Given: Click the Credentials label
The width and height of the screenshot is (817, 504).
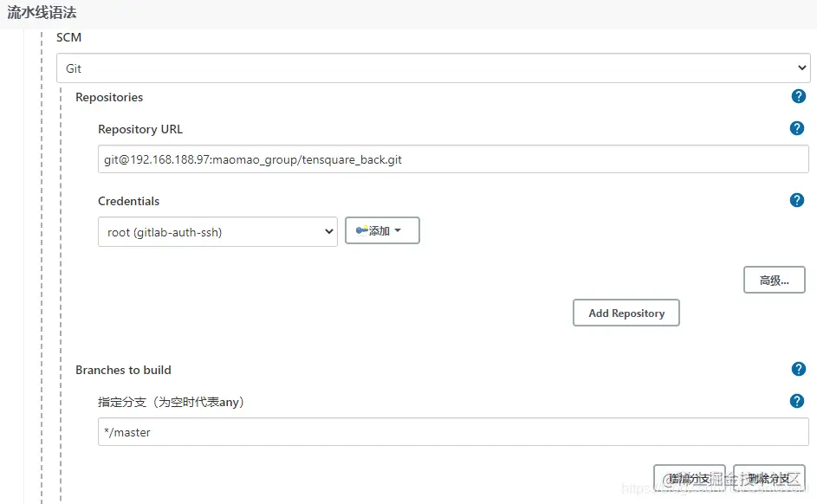Looking at the screenshot, I should point(129,201).
